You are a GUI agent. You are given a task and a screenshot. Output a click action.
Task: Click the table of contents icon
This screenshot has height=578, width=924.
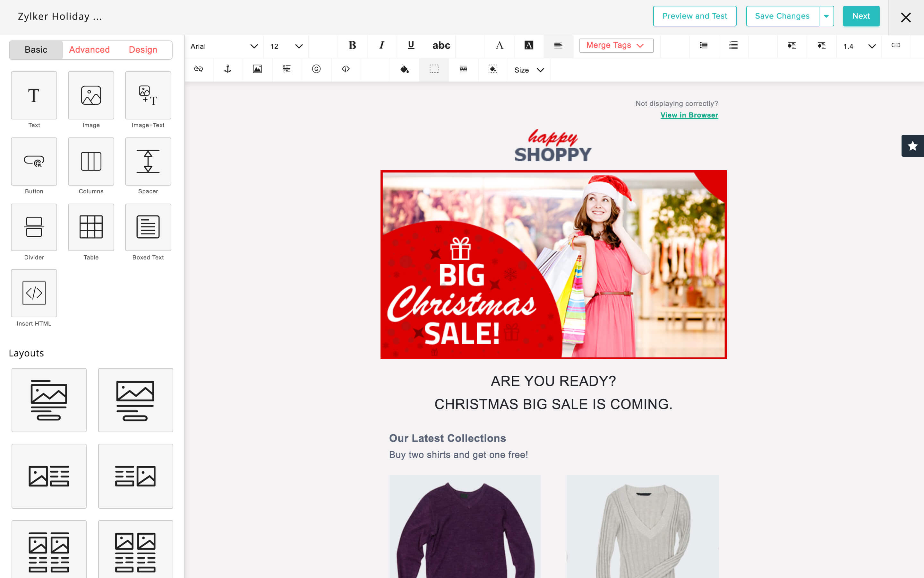[x=287, y=69]
